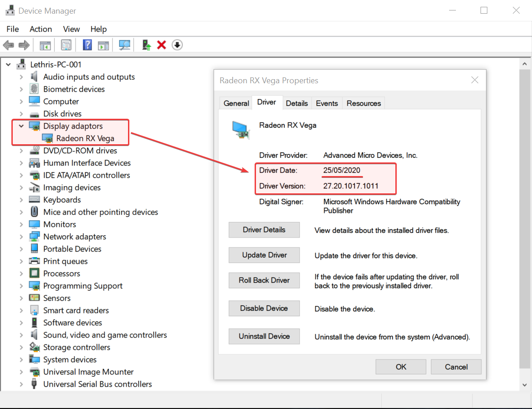Expand the System devices category
This screenshot has height=409, width=532.
(21, 359)
